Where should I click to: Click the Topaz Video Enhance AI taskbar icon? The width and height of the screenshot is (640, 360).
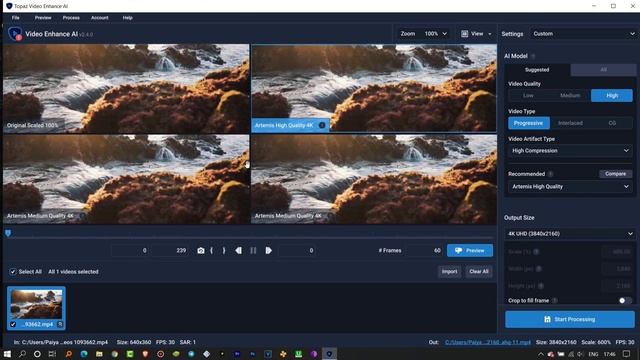click(329, 354)
